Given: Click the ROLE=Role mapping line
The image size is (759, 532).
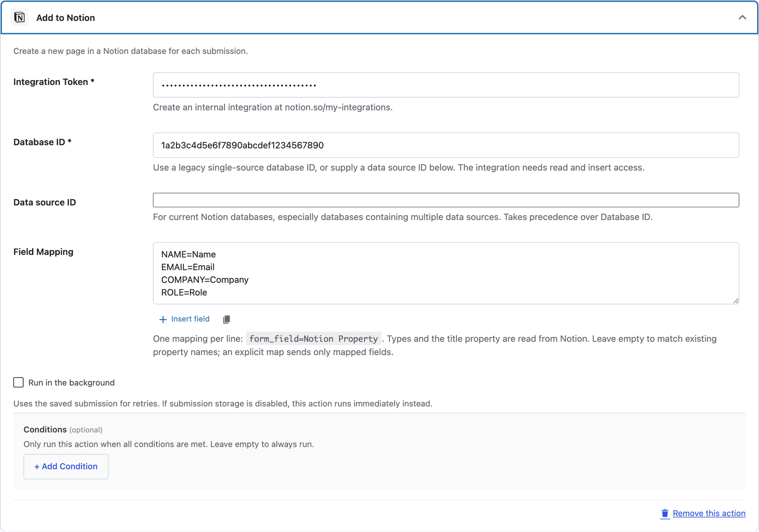Looking at the screenshot, I should point(184,293).
